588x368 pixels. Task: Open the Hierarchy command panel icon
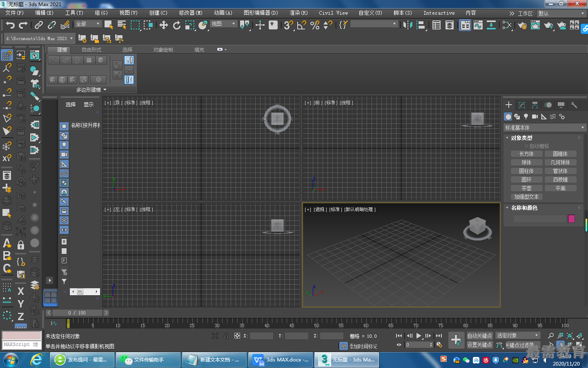[535, 105]
